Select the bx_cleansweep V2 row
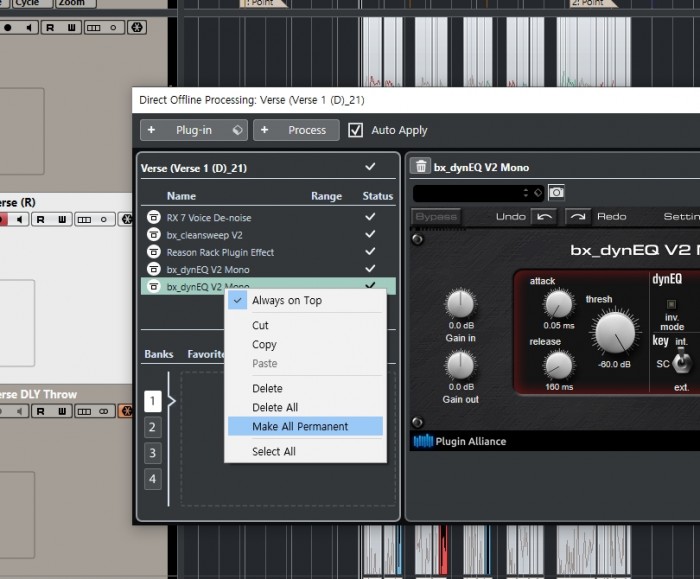Viewport: 700px width, 579px height. (268, 234)
